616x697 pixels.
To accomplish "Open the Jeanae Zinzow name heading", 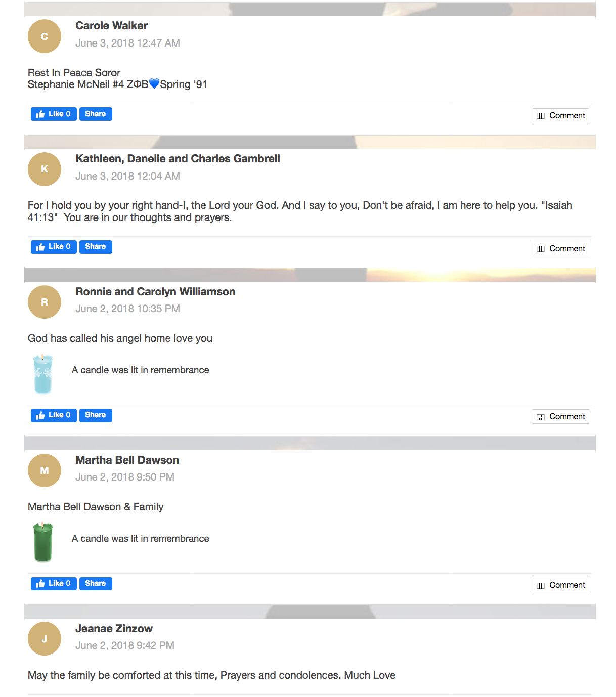I will click(x=114, y=629).
